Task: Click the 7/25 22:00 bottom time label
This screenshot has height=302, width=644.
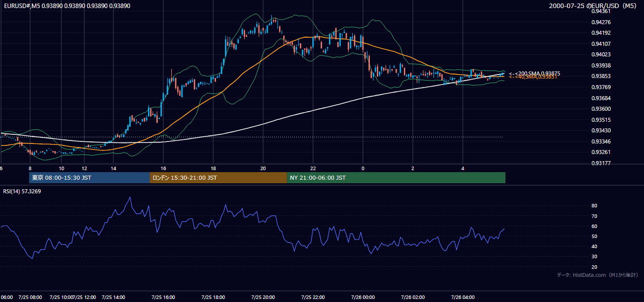Action: (x=313, y=297)
